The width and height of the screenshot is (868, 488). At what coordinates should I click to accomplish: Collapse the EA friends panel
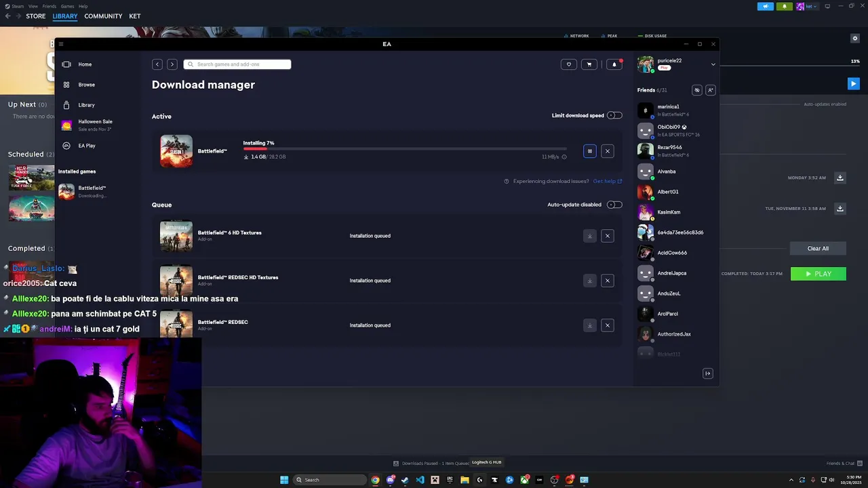point(708,373)
